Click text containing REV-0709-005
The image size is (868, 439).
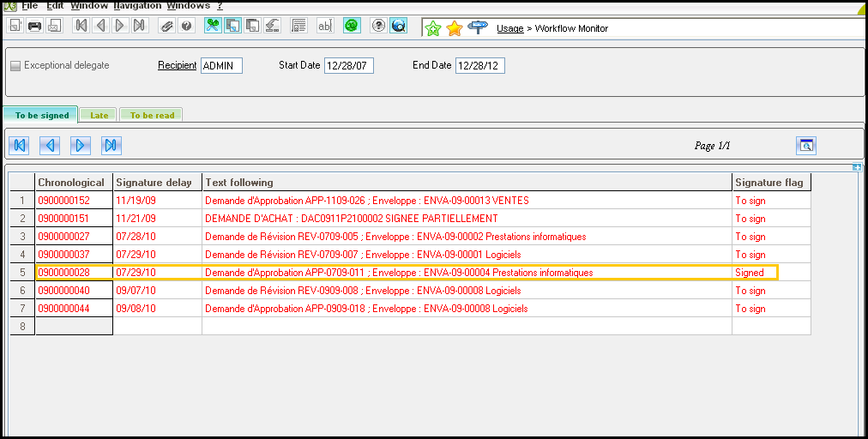point(395,237)
